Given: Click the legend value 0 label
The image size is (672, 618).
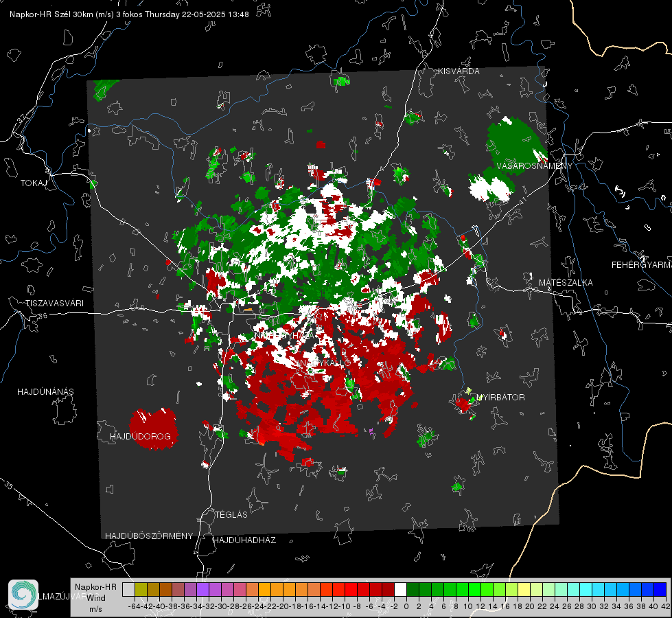Looking at the screenshot, I should pyautogui.click(x=406, y=606).
